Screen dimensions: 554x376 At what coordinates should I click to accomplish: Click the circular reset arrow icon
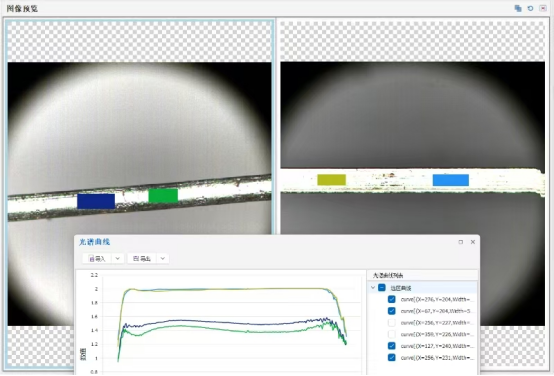click(x=530, y=8)
